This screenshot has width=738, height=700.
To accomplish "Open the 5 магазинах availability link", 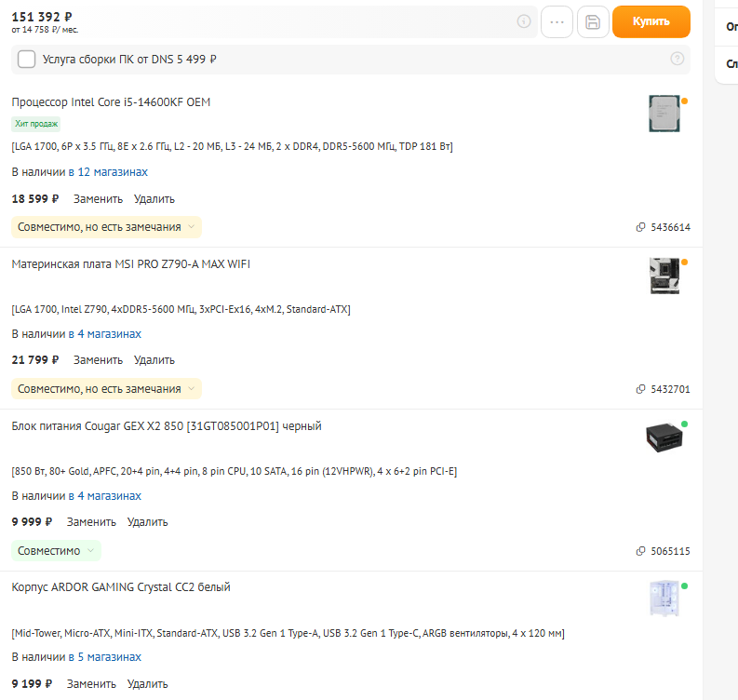I will [105, 656].
